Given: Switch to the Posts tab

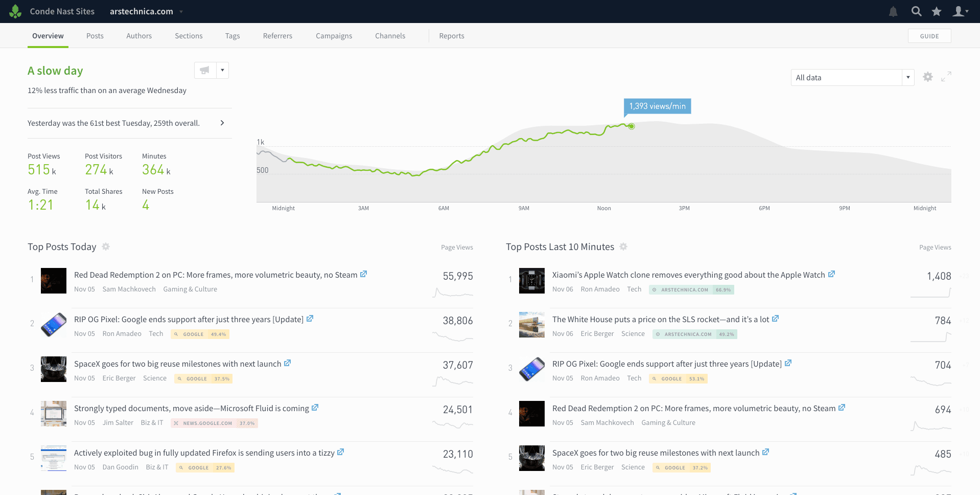Looking at the screenshot, I should click(95, 36).
